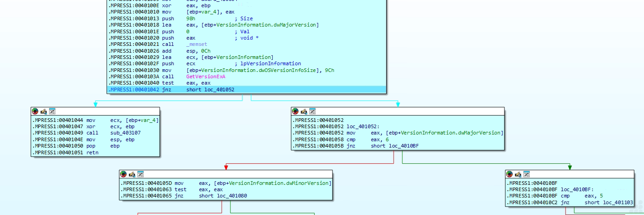
Task: Click color wheel icon on loc_4010BF block
Action: [509, 174]
